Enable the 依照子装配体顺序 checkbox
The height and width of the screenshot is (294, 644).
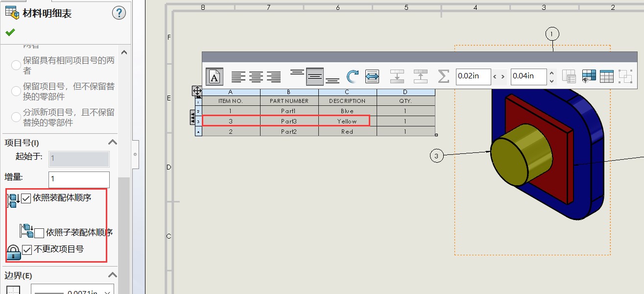(39, 233)
